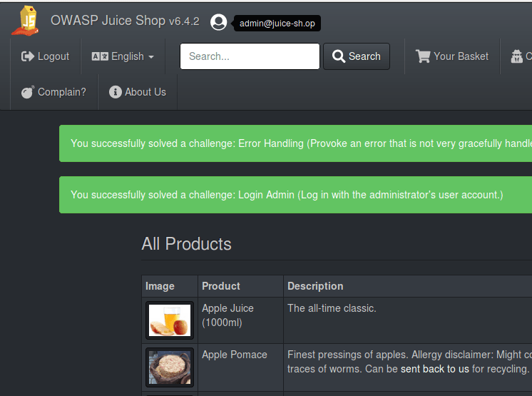The image size is (532, 396).
Task: Click the Search button
Action: point(357,56)
